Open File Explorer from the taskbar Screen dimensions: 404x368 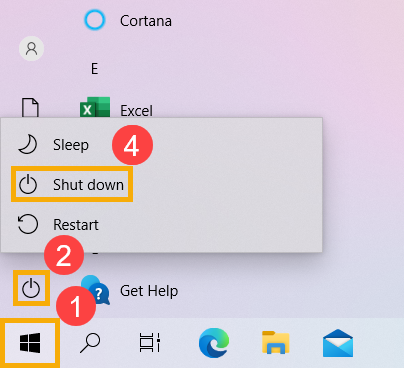275,343
